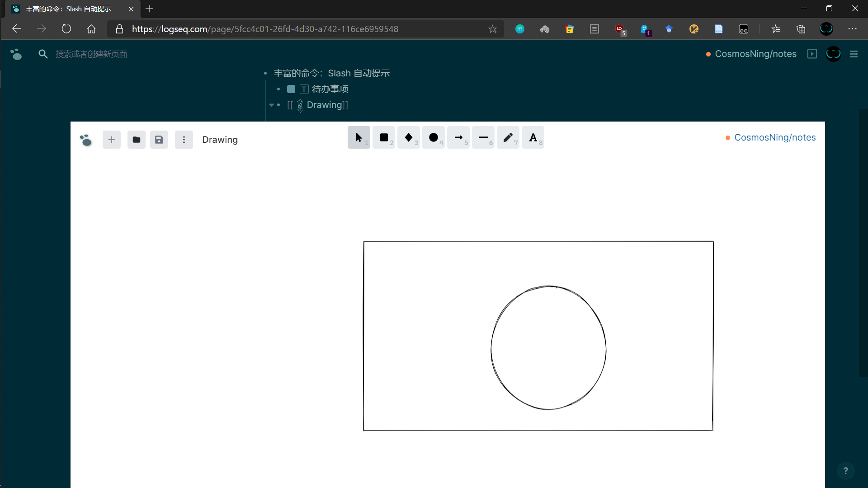868x488 pixels.
Task: Collapse the Drawing block arrow
Action: 271,105
